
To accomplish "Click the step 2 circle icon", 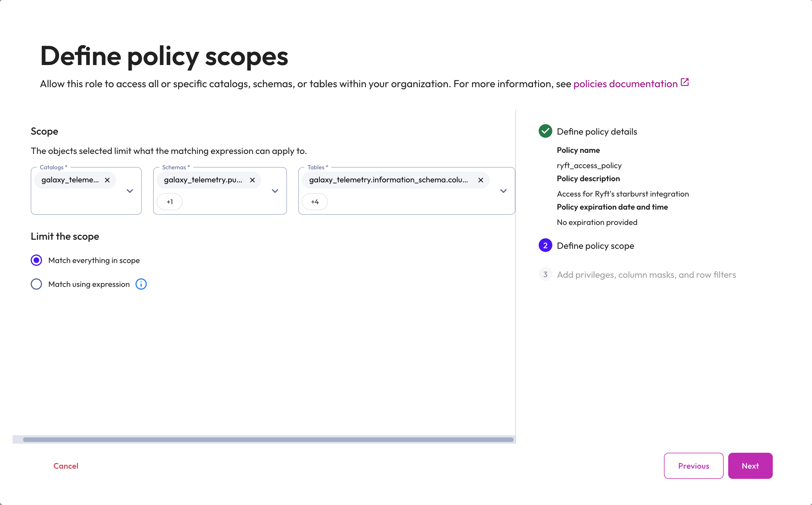I will click(x=545, y=245).
